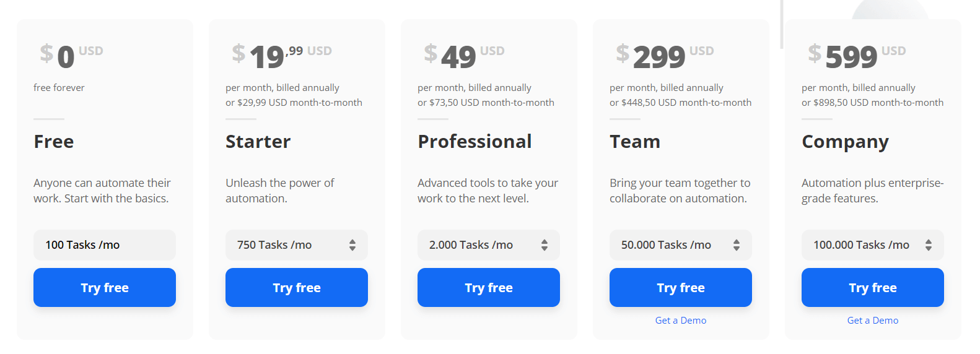Screen dimensions: 980x354
Task: Select the Starter plan title
Action: [258, 142]
